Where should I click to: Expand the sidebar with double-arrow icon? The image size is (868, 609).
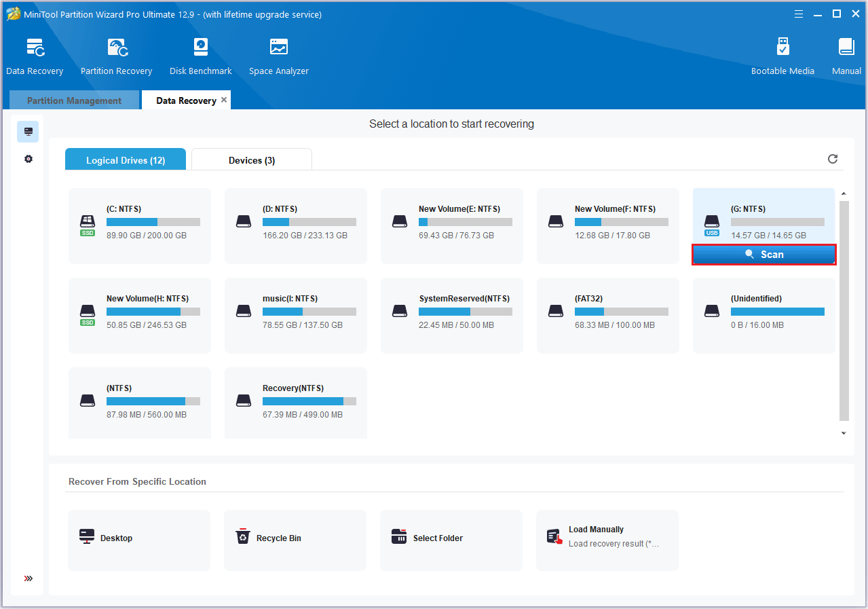point(28,578)
